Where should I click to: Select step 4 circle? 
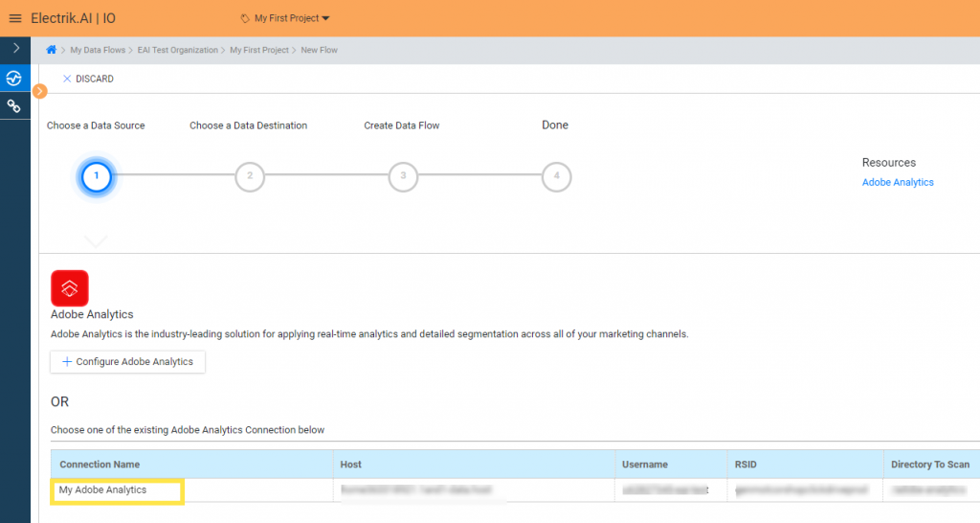(x=556, y=176)
